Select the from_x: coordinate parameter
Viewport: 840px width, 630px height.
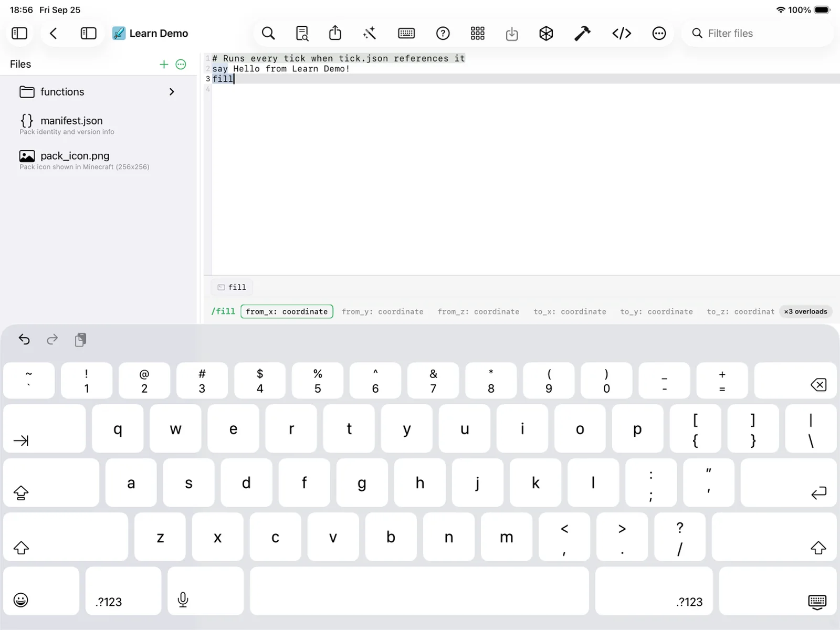(287, 311)
